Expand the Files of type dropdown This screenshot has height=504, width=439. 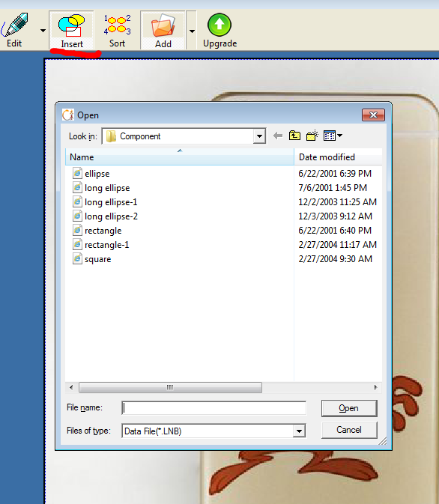point(299,431)
